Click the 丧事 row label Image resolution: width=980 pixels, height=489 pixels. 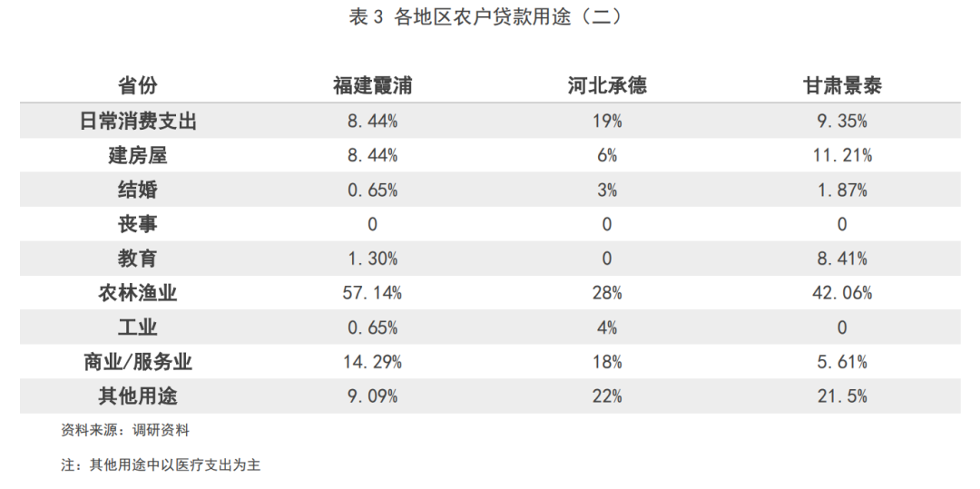coord(138,223)
